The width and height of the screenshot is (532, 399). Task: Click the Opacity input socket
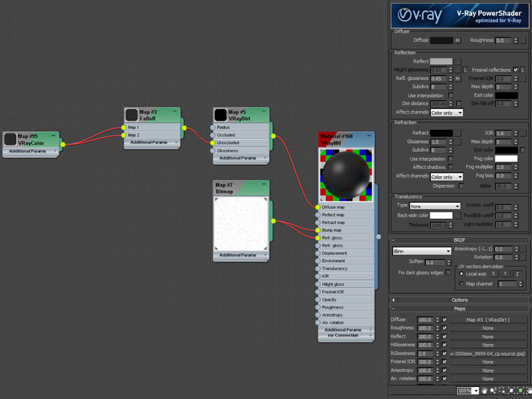click(x=318, y=300)
